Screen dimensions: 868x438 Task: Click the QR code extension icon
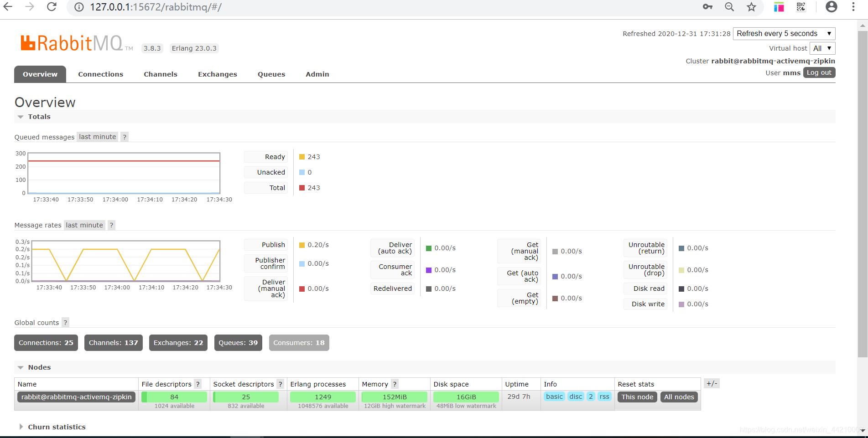(x=801, y=7)
